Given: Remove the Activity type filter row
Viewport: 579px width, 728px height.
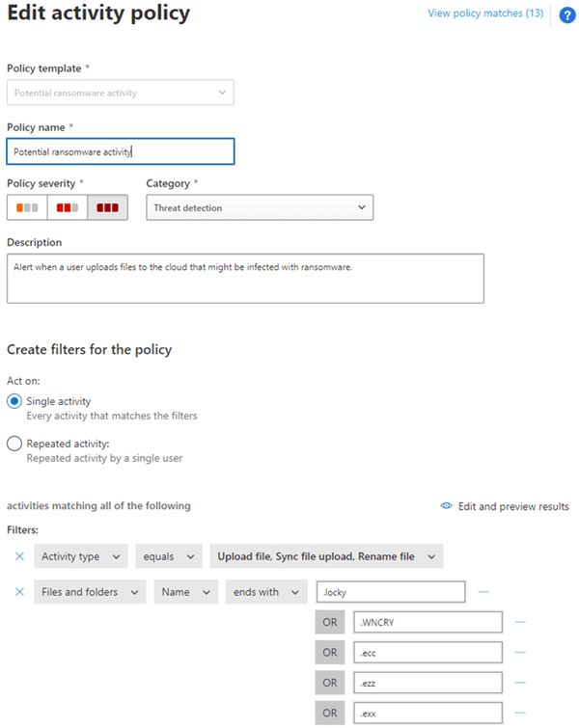Looking at the screenshot, I should [20, 556].
